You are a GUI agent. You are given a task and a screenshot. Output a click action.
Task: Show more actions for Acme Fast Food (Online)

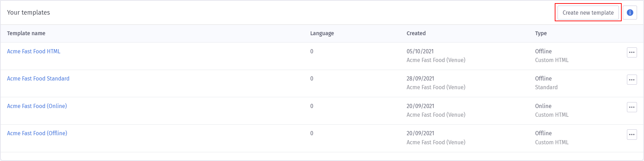point(632,107)
